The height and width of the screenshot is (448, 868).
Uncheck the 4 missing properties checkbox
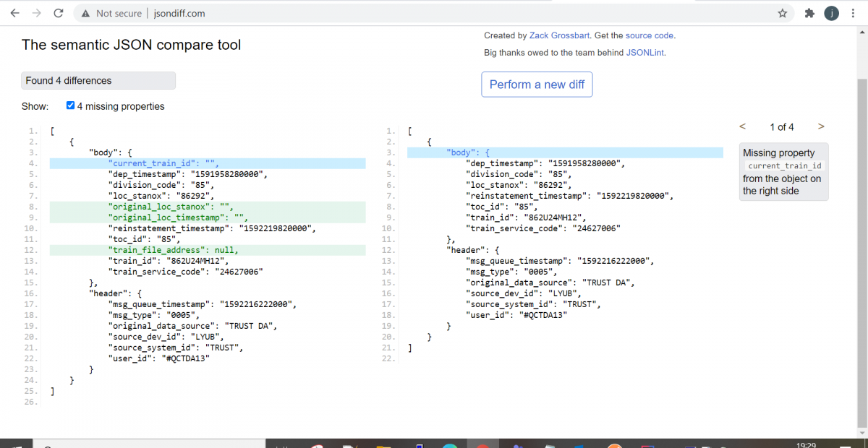[x=70, y=105]
